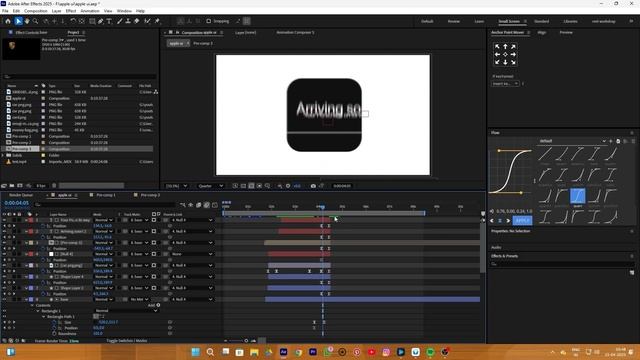Viewport: 640px width, 360px height.
Task: Open the Composition menu
Action: 36,11
